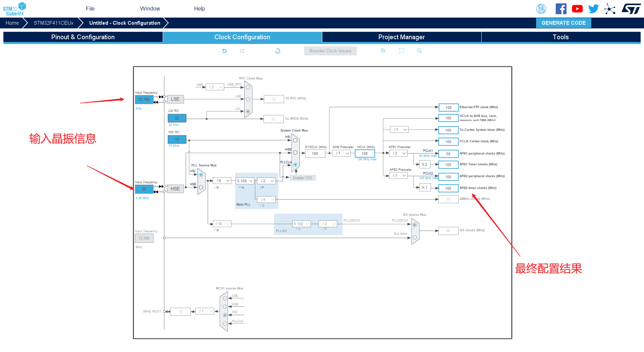
Task: Open the YouTube icon link
Action: [x=577, y=9]
